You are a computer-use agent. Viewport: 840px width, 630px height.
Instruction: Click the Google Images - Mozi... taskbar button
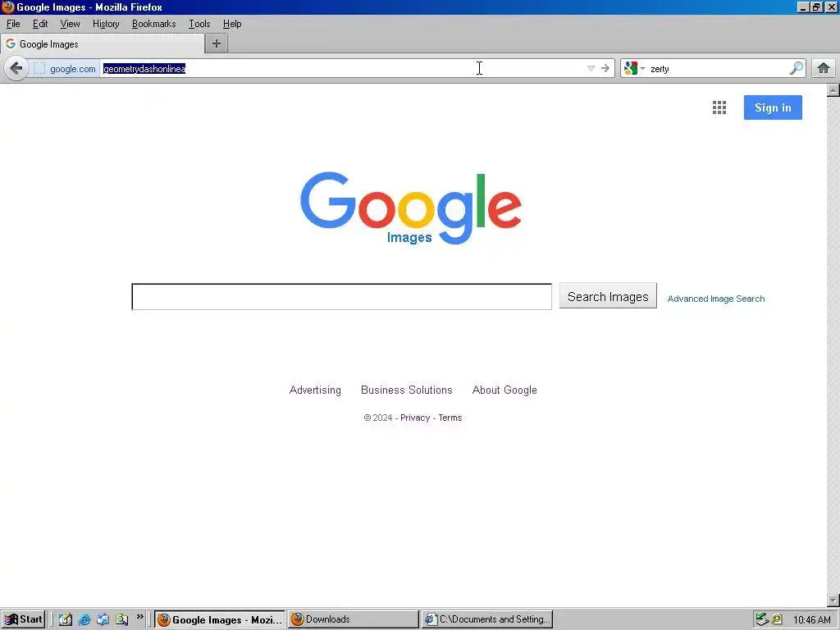point(220,619)
